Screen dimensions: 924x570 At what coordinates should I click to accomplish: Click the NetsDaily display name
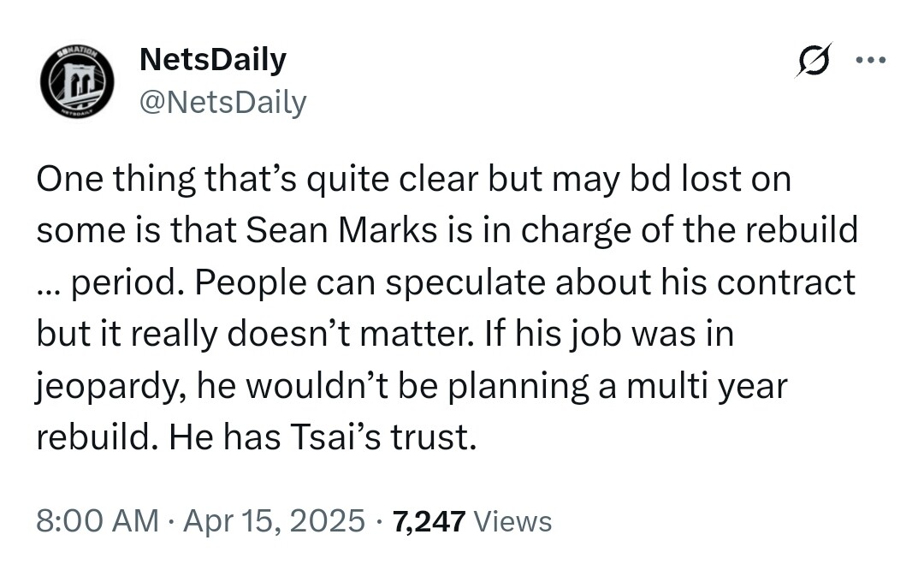[212, 60]
